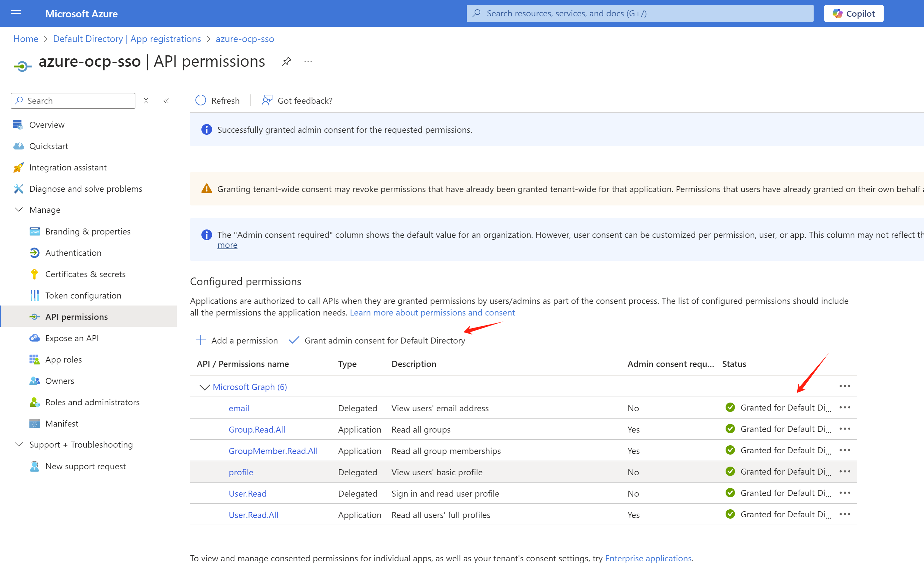Image resolution: width=924 pixels, height=578 pixels.
Task: Open the Authentication menu item
Action: 73,253
